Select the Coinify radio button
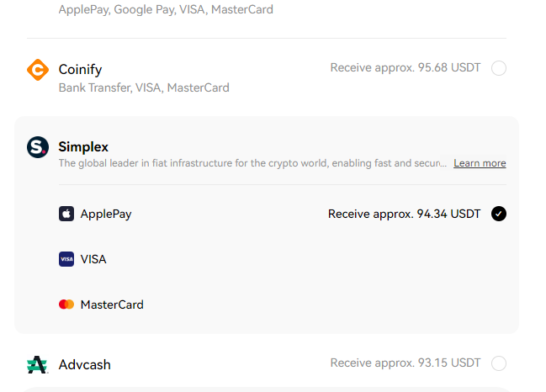Viewport: 546px width, 392px height. [499, 68]
